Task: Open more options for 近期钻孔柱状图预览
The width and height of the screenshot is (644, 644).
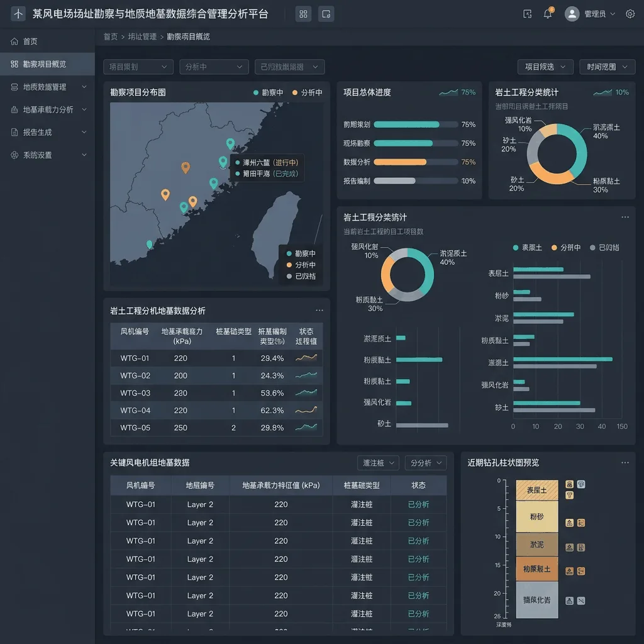Action: pyautogui.click(x=625, y=462)
